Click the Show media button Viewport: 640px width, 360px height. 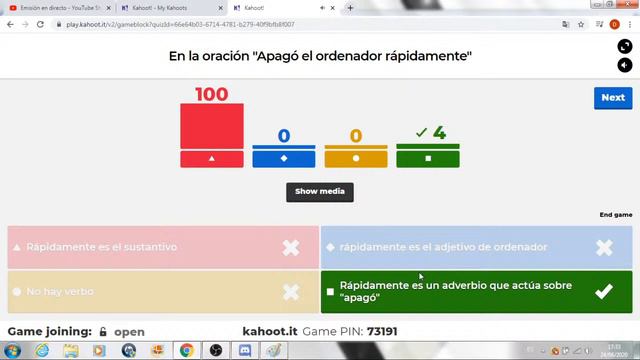pos(320,192)
